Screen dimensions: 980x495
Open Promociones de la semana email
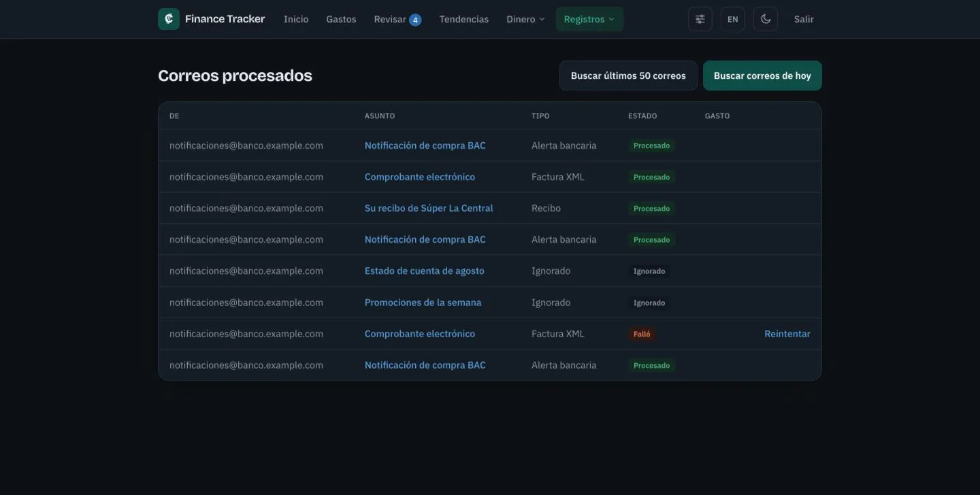tap(423, 303)
